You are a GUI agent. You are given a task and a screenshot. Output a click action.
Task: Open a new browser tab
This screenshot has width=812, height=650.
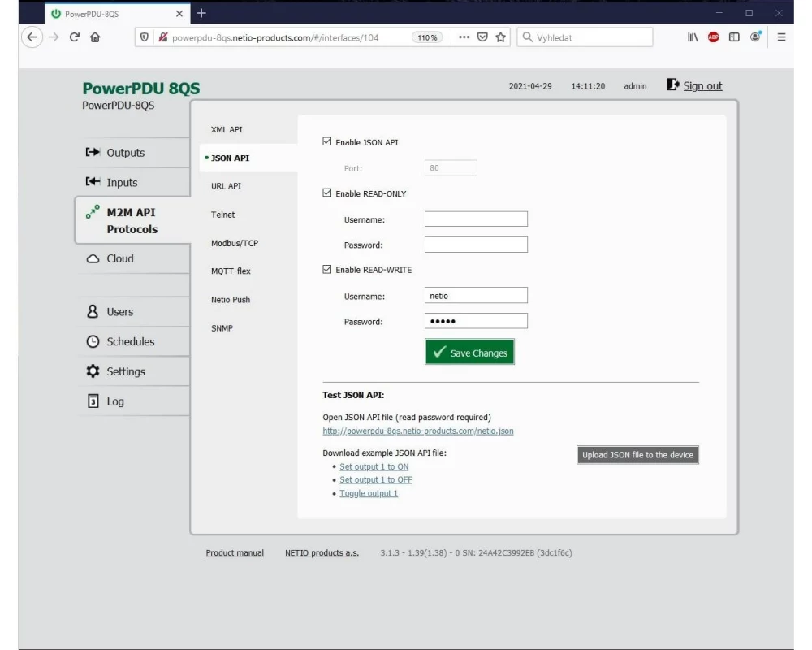(201, 13)
